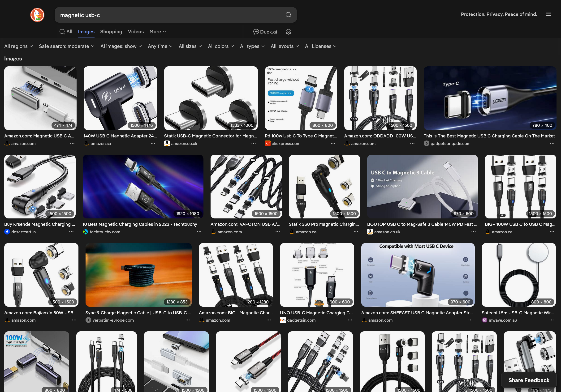The width and height of the screenshot is (561, 392).
Task: Open the UGREEN Type-C cable thumbnail
Action: tap(490, 98)
